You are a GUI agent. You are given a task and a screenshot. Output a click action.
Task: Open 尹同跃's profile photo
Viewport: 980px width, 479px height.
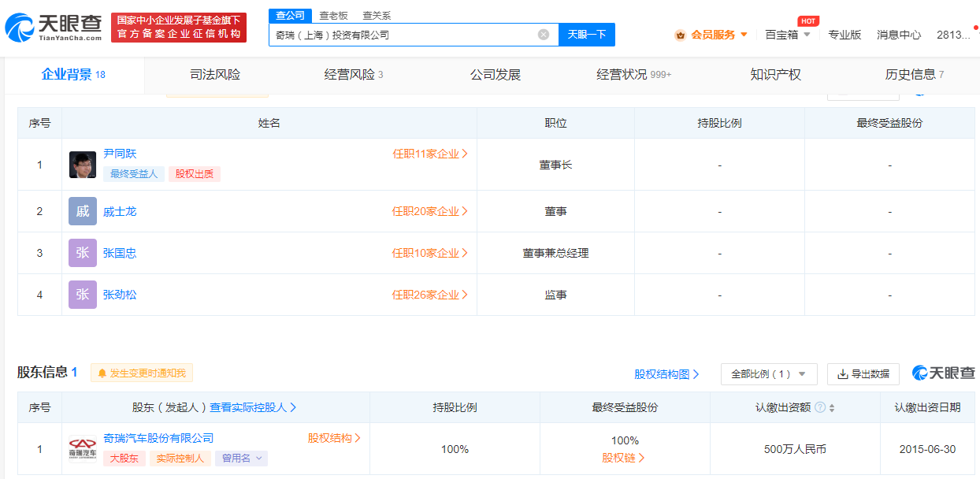pos(83,165)
